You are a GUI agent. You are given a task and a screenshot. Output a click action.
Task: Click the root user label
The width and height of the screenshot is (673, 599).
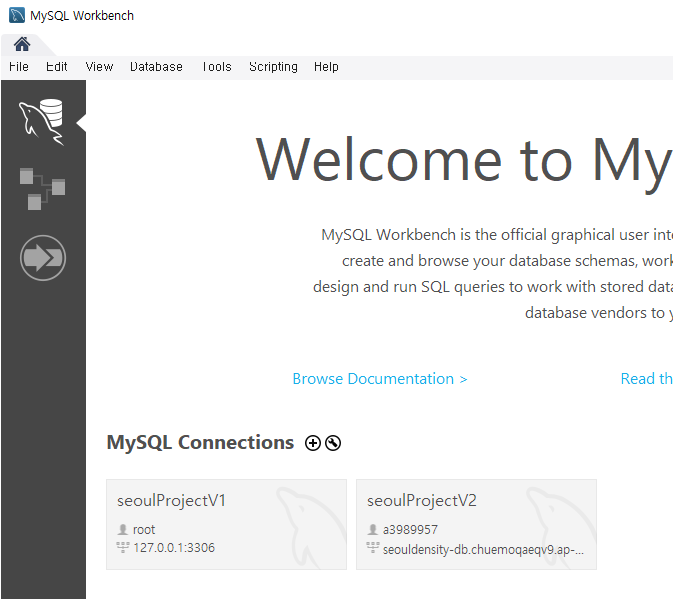click(x=144, y=530)
